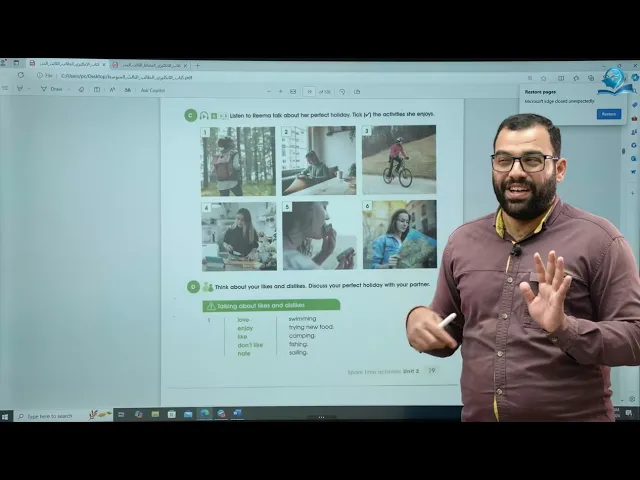Click the text "trying new food"
The height and width of the screenshot is (480, 640).
311,327
